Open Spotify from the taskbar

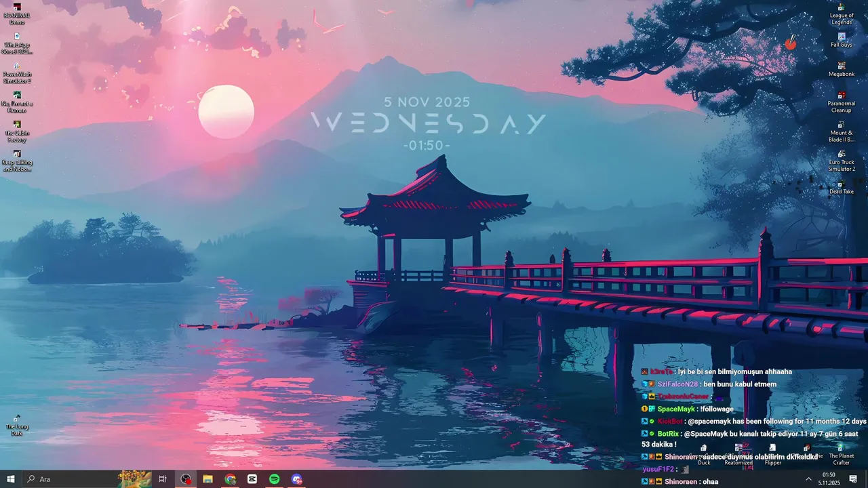tap(275, 479)
